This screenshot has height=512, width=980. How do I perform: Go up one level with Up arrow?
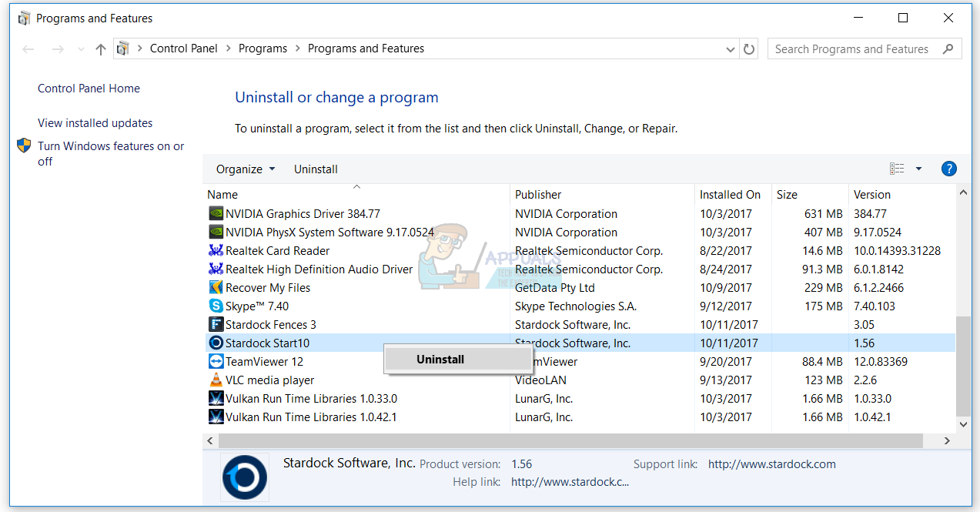[x=101, y=49]
